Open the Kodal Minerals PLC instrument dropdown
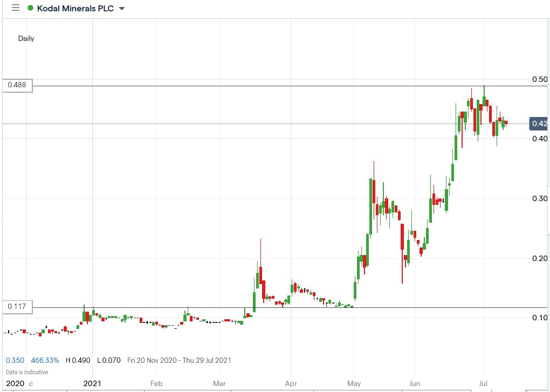 coord(121,9)
